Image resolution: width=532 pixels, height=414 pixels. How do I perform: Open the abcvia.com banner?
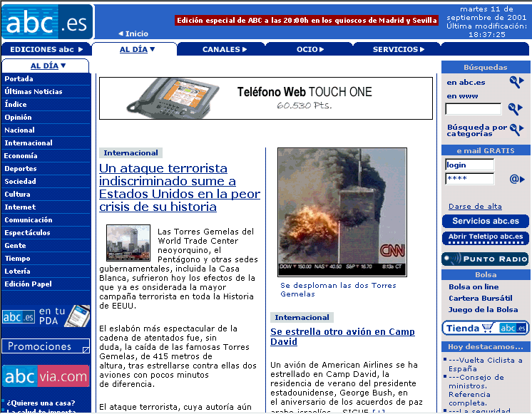pos(46,376)
